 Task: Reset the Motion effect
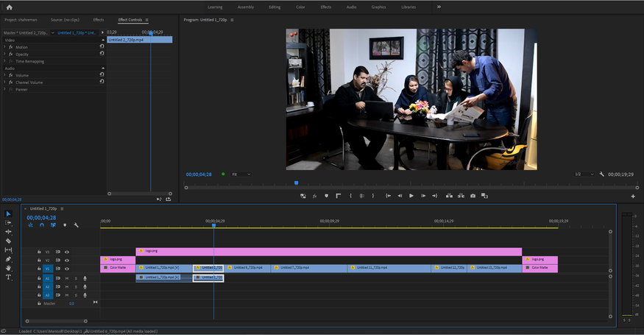coord(102,46)
